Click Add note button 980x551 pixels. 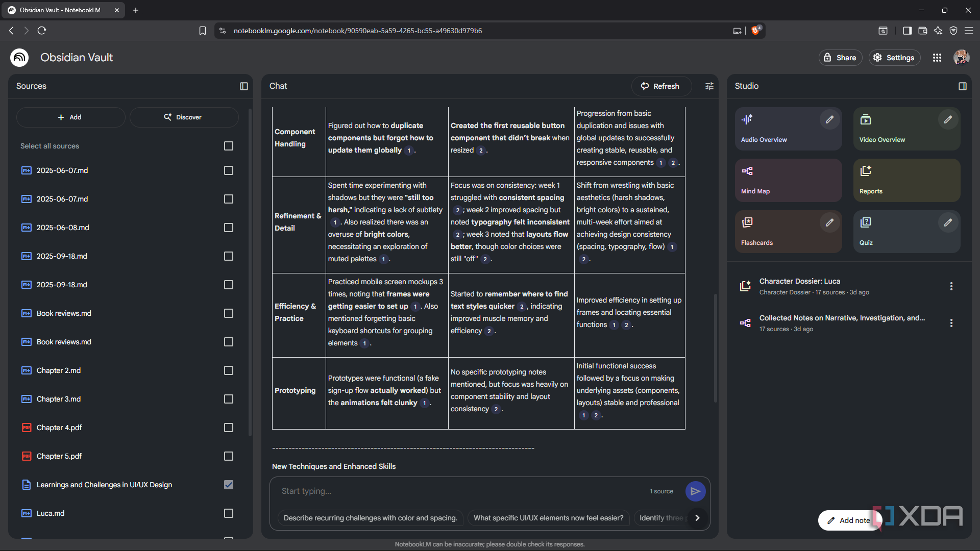tap(849, 520)
